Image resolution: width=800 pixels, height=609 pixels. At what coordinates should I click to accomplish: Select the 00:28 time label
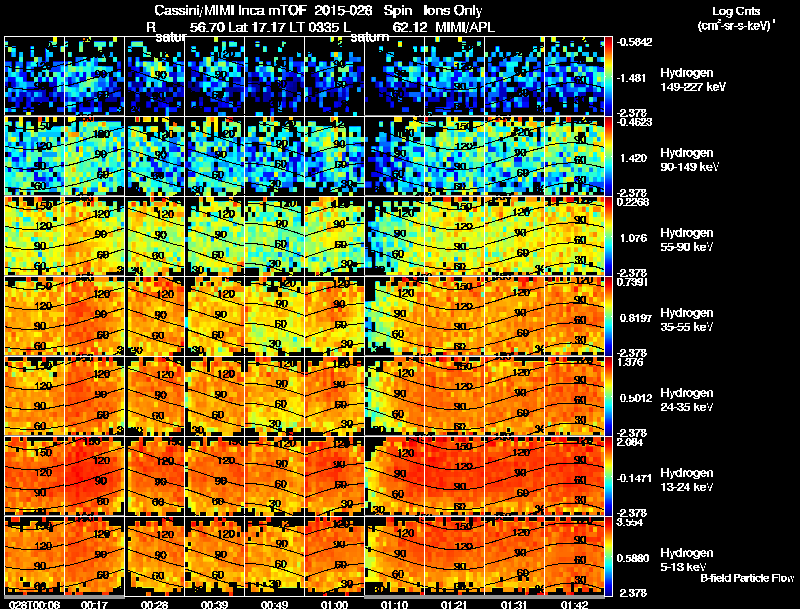154,604
